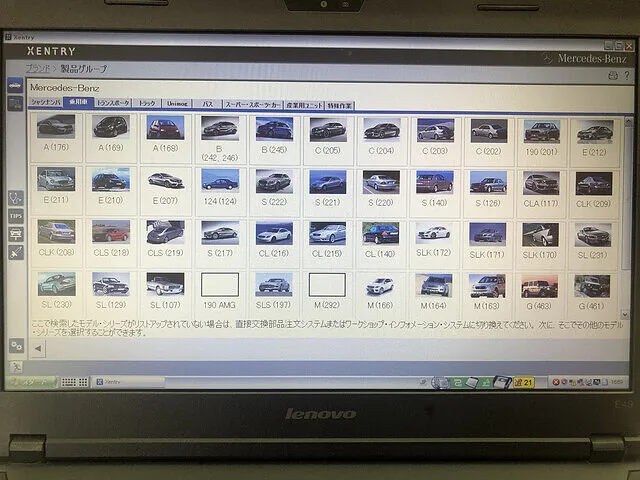
Task: Choose the SLK (170) model
Action: click(x=540, y=235)
